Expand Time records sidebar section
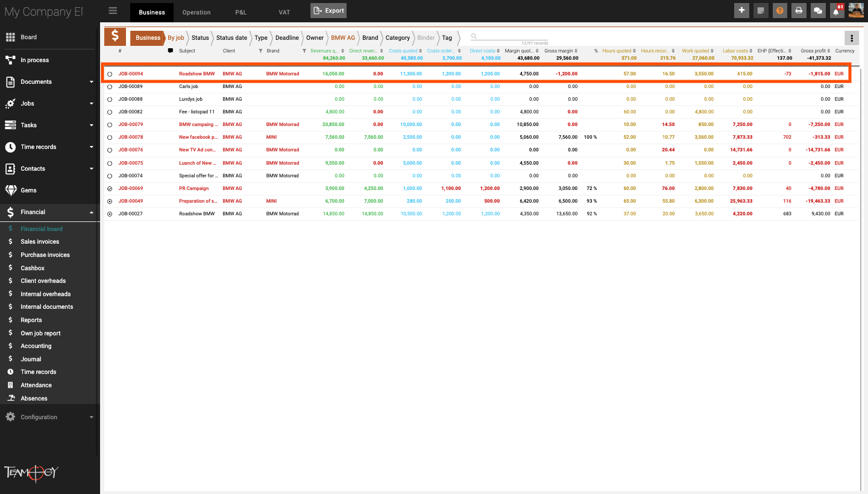 click(92, 147)
